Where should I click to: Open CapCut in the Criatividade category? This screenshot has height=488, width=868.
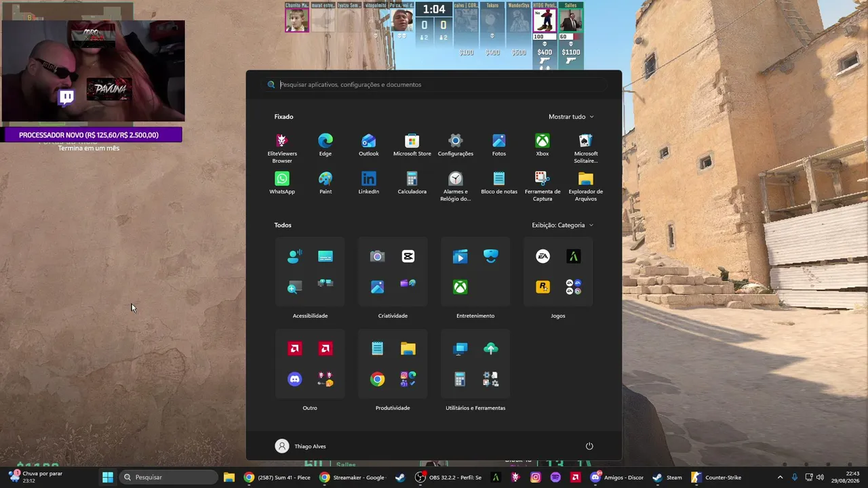click(408, 256)
